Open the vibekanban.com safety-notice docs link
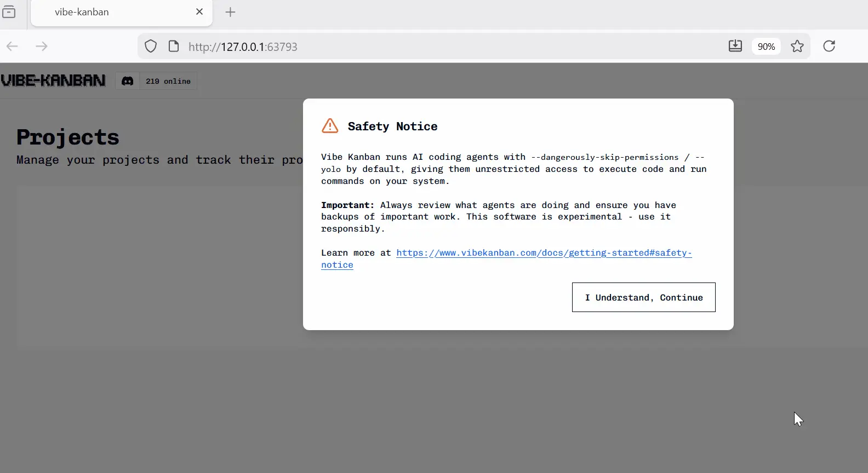This screenshot has height=473, width=868. click(544, 253)
